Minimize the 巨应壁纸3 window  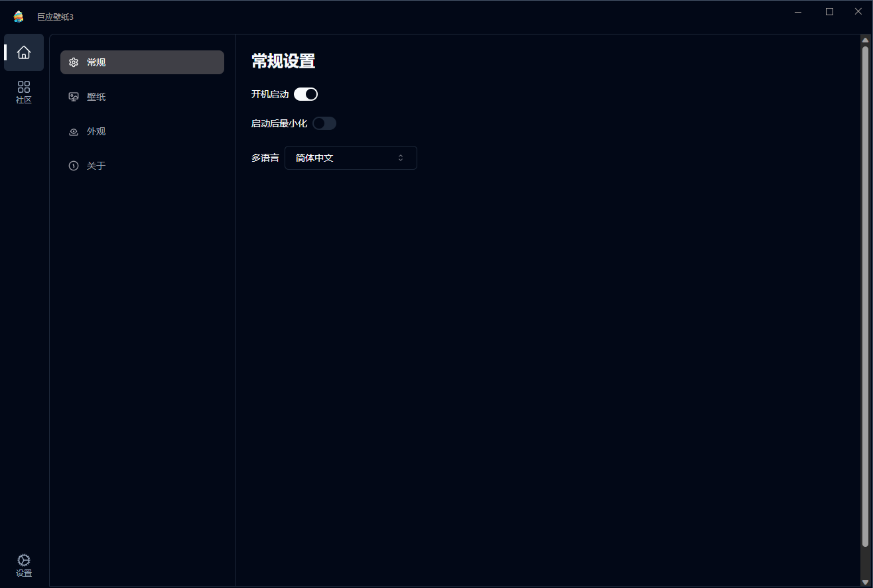(799, 12)
